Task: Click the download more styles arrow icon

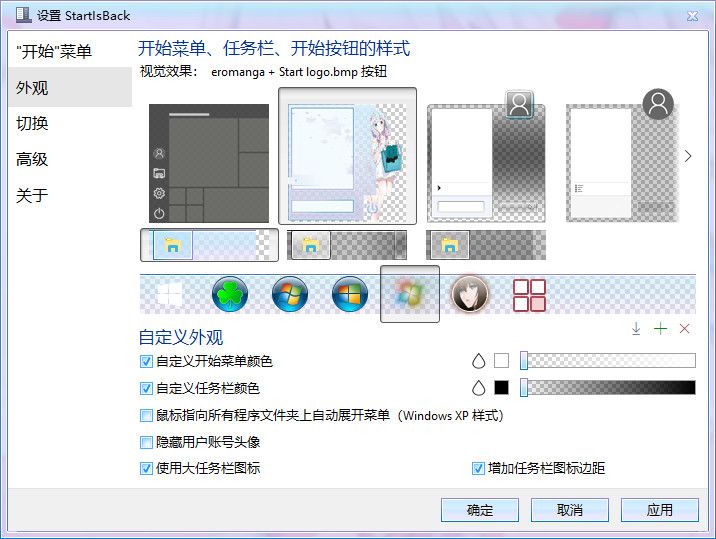Action: [x=636, y=328]
